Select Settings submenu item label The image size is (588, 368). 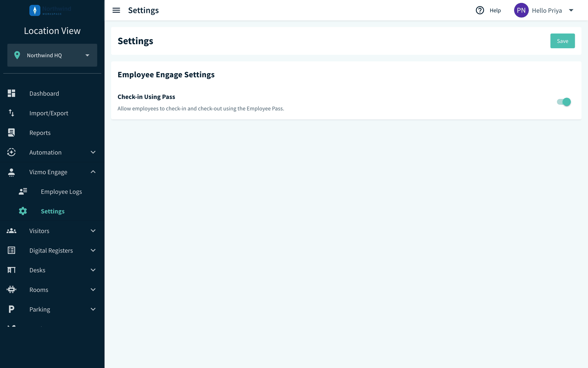coord(53,211)
